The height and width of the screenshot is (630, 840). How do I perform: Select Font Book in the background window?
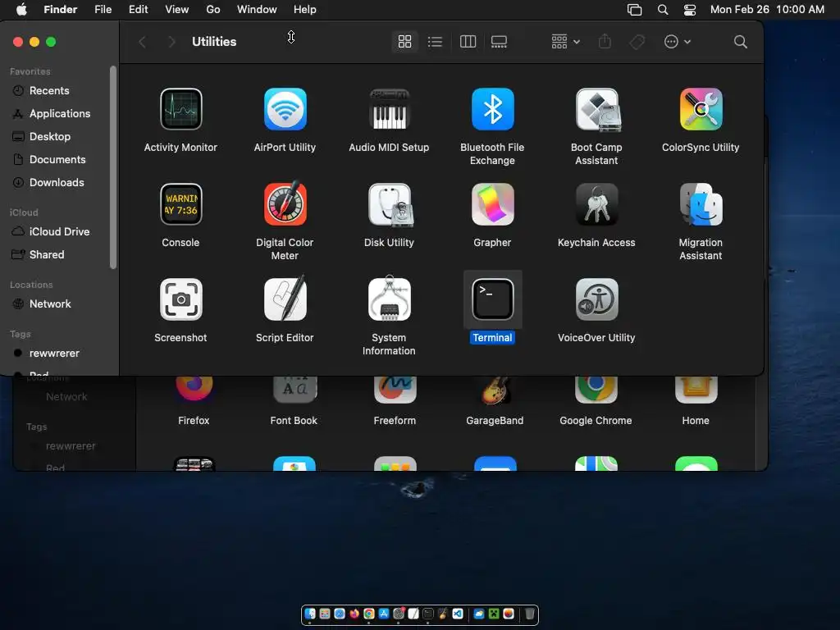click(294, 390)
